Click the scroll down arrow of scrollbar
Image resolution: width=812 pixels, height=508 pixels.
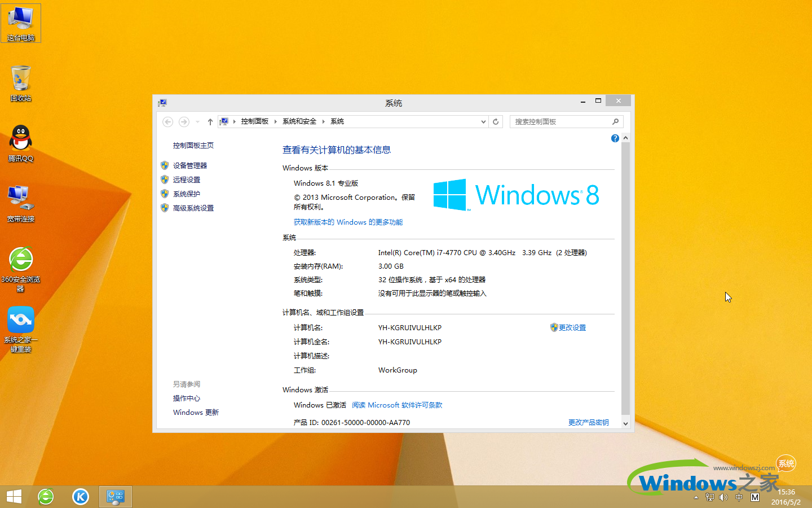pyautogui.click(x=625, y=423)
